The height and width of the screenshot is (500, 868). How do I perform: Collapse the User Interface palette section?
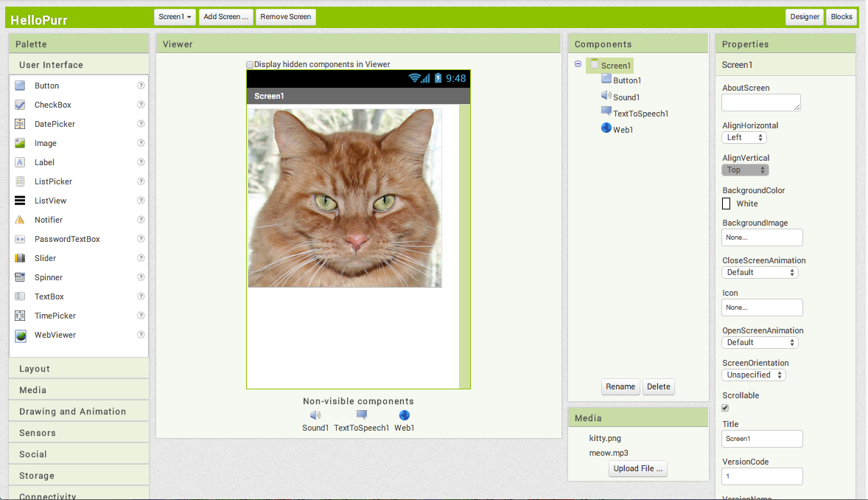(x=79, y=65)
